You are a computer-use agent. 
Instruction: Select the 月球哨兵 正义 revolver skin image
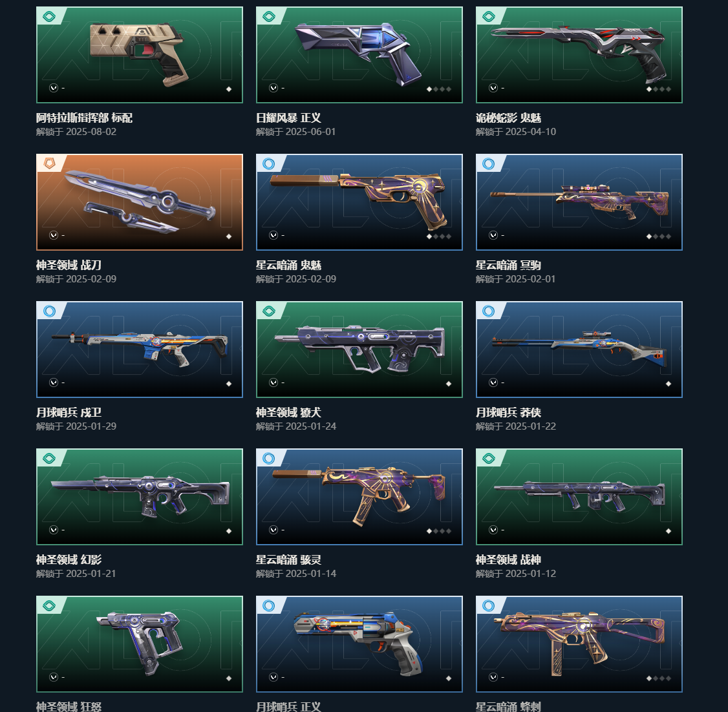coord(359,644)
